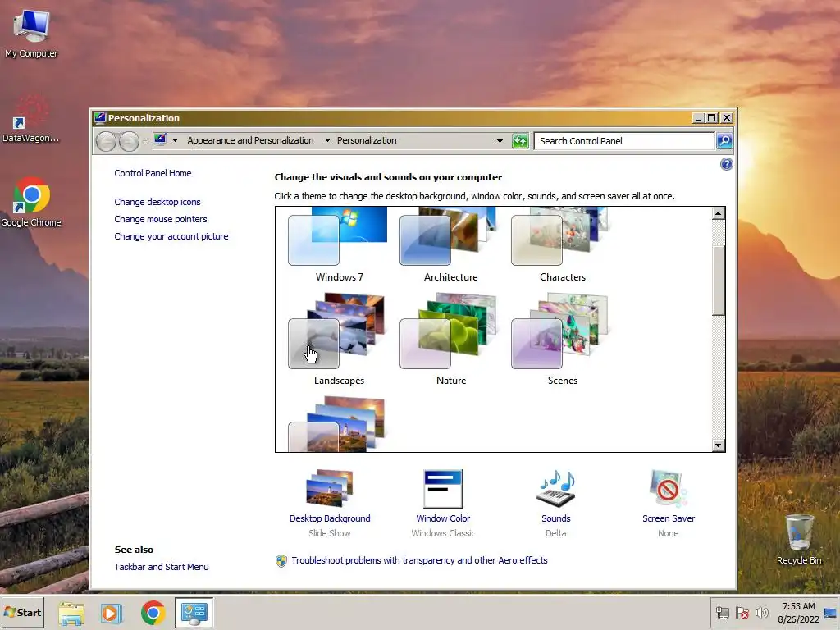Click the Control Panel taskbar button
Screen dimensions: 840x630
coord(194,613)
